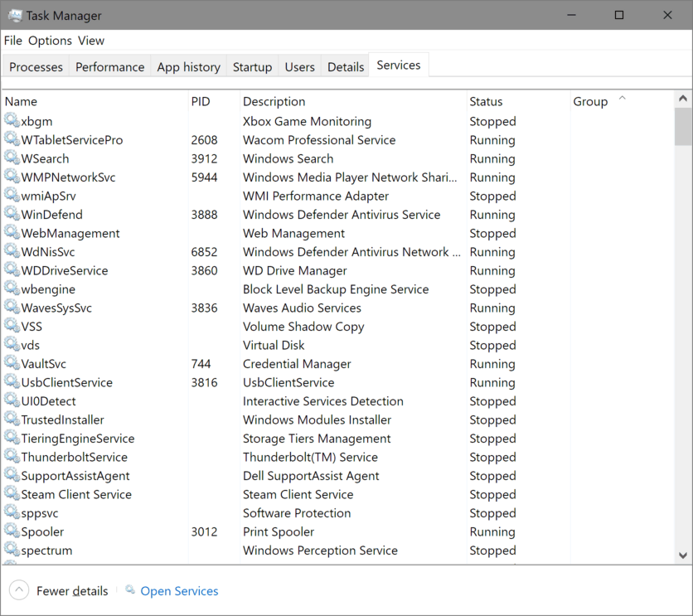The height and width of the screenshot is (616, 693).
Task: Click the service icon next to vds
Action: [12, 344]
